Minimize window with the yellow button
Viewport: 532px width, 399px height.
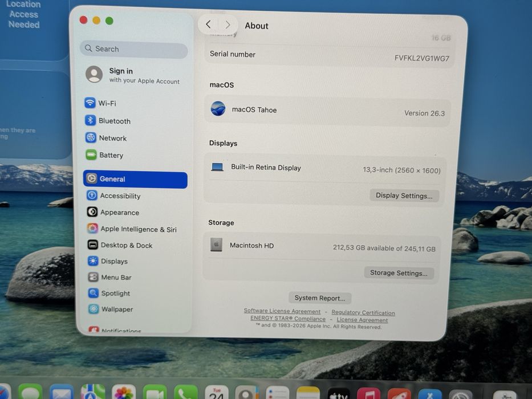pyautogui.click(x=96, y=21)
